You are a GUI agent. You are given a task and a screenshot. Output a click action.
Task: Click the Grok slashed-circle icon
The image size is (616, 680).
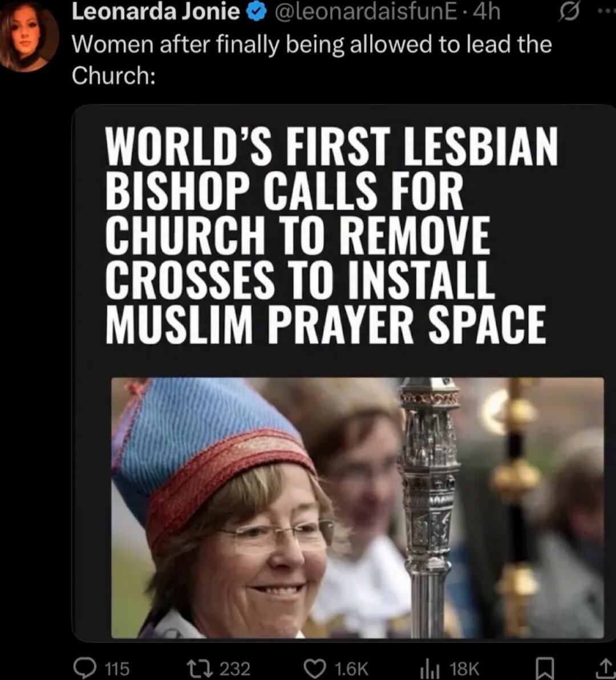click(569, 14)
